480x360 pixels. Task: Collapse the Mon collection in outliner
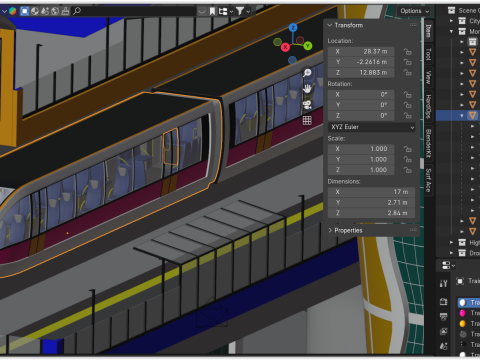coord(451,32)
